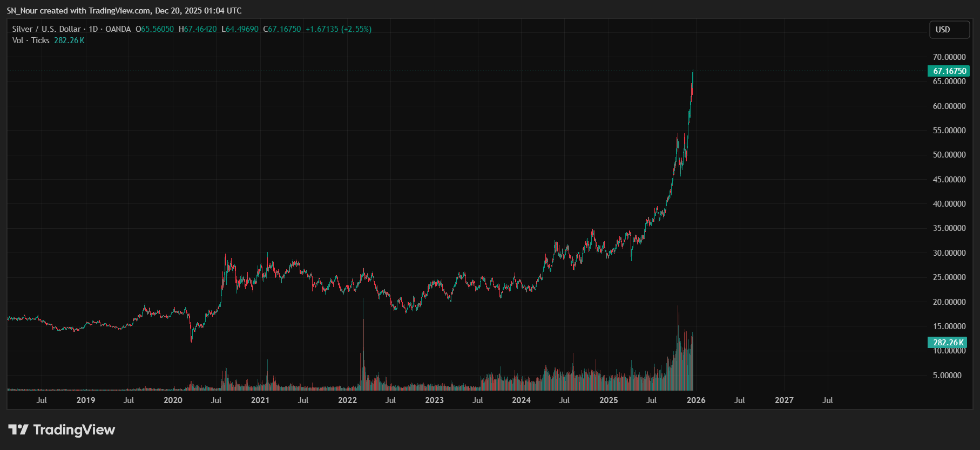980x450 pixels.
Task: Click the TradingView logo icon
Action: tap(18, 429)
